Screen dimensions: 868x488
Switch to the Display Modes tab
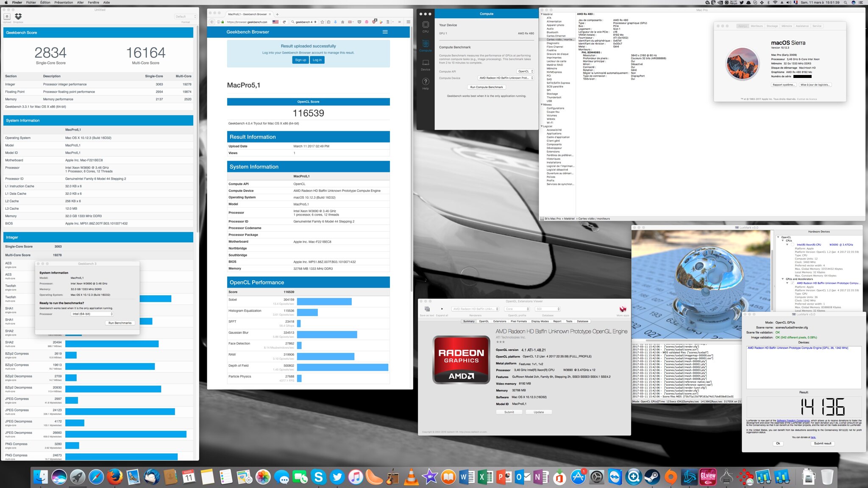click(x=540, y=322)
